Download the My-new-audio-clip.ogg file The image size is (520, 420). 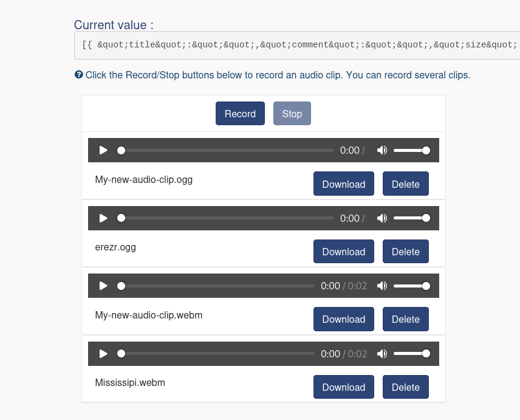tap(343, 184)
